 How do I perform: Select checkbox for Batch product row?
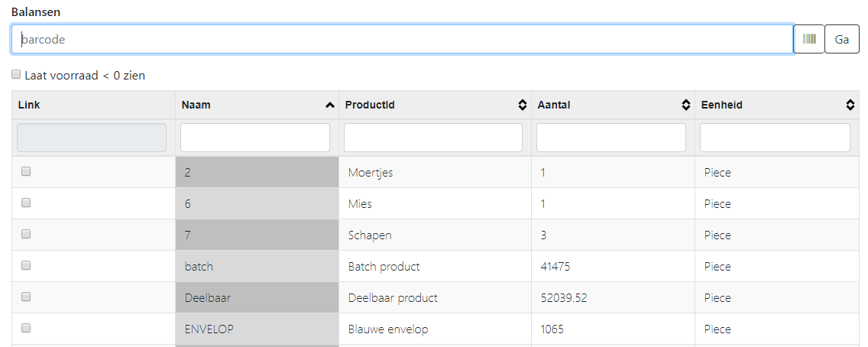pyautogui.click(x=26, y=266)
